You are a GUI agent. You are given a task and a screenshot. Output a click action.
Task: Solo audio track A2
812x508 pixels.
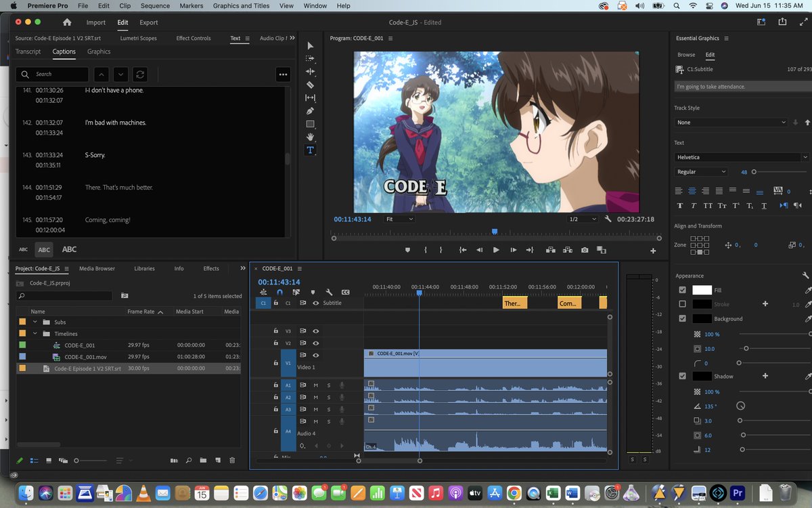(329, 397)
